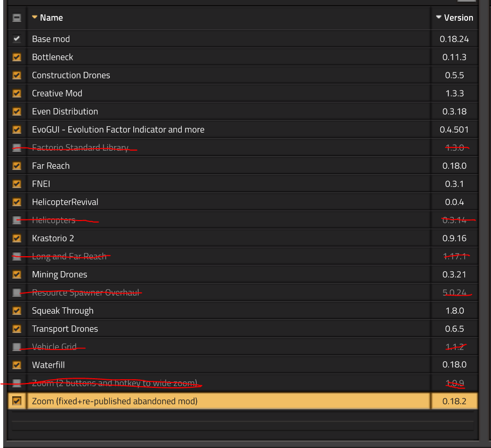Select Construction Drones in the list
Image resolution: width=491 pixels, height=448 pixels.
click(71, 76)
